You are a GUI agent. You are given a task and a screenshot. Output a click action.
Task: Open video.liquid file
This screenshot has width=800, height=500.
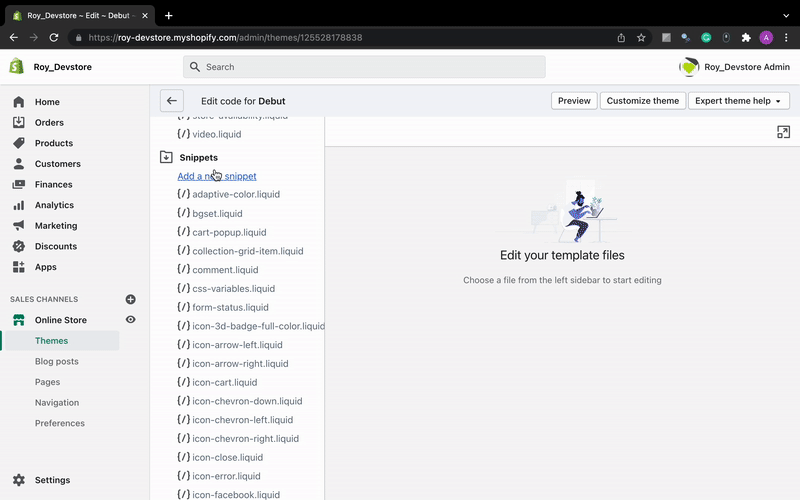(x=209, y=134)
